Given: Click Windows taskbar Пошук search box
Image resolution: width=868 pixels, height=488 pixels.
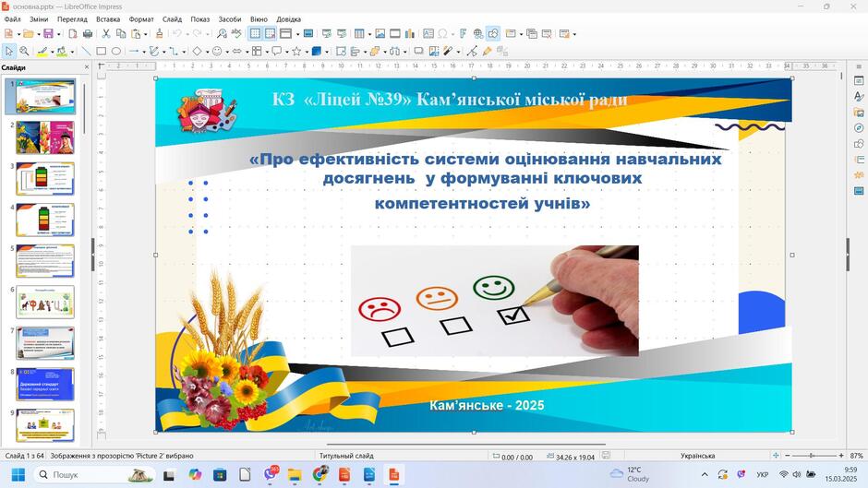Looking at the screenshot, I should tap(95, 475).
